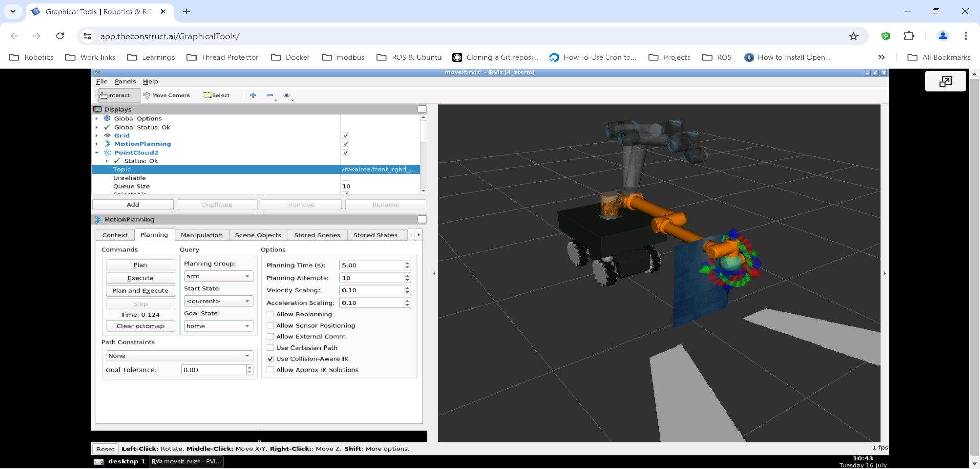Enable Allow Replanning checkbox
The width and height of the screenshot is (980, 469).
pyautogui.click(x=271, y=314)
